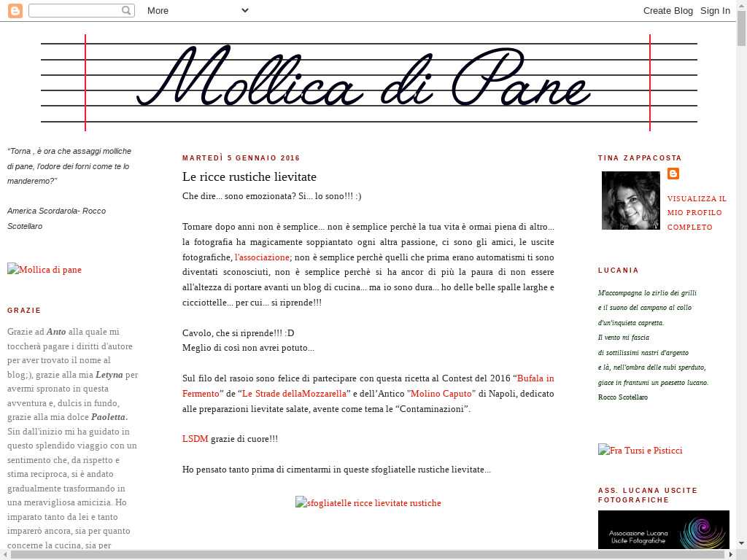This screenshot has height=560, width=747.
Task: Click the Blogger logo icon in navbar
Action: pyautogui.click(x=15, y=10)
